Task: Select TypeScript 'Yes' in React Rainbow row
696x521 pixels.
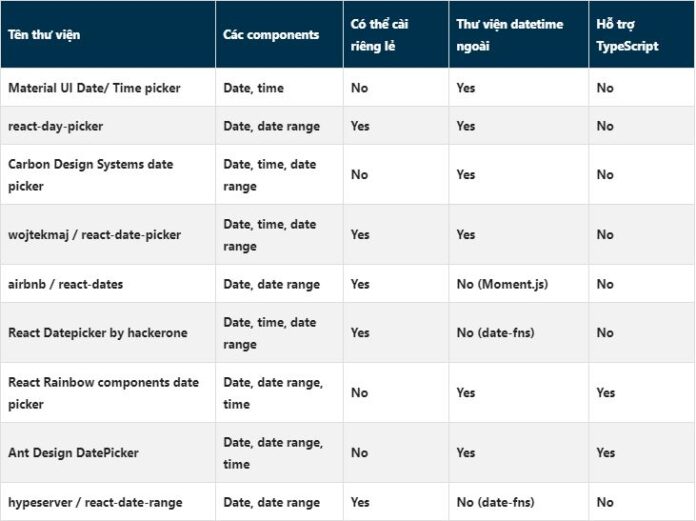Action: click(x=606, y=393)
